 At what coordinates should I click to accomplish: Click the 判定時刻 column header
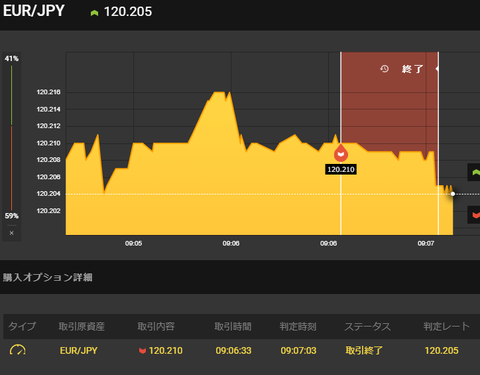pyautogui.click(x=298, y=326)
